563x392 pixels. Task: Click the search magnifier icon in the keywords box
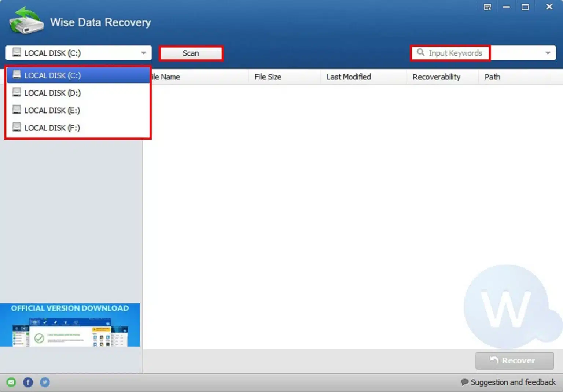coord(420,52)
